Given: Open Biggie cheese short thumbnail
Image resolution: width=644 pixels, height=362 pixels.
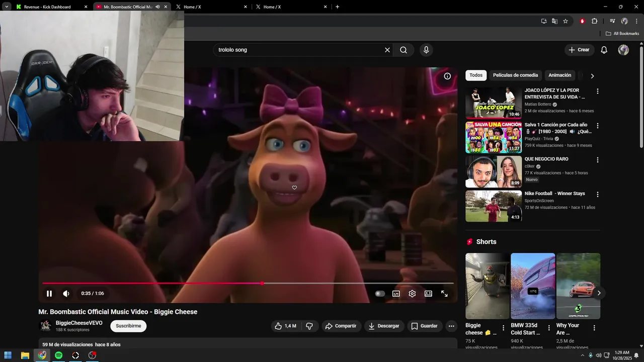Looking at the screenshot, I should click(x=488, y=286).
